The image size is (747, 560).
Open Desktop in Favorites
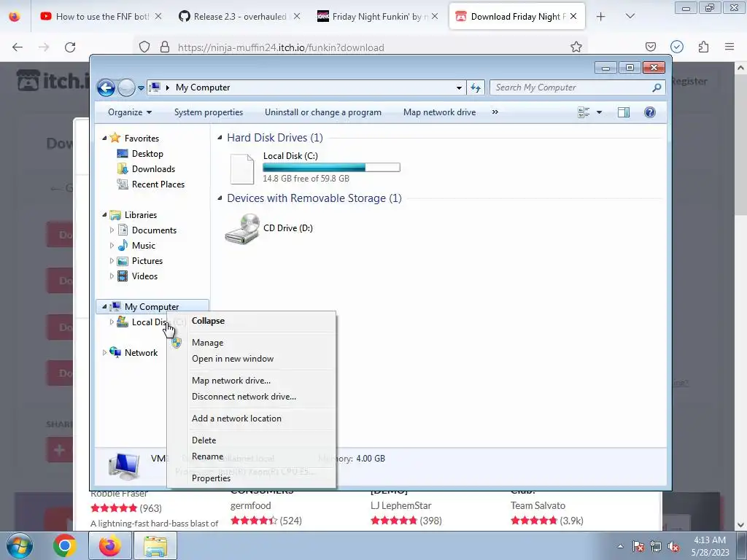(147, 154)
